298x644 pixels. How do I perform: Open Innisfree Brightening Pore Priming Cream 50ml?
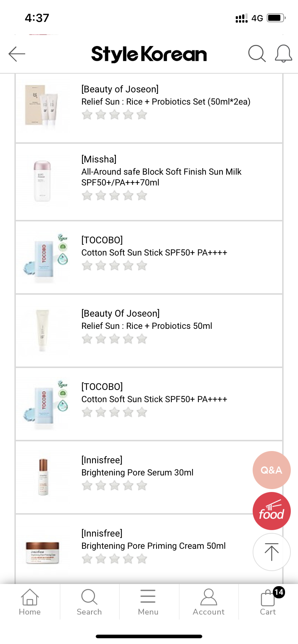point(153,546)
